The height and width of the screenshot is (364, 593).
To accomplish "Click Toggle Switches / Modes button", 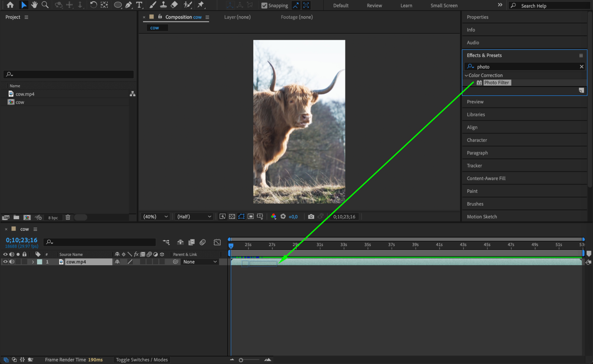I will pyautogui.click(x=142, y=360).
